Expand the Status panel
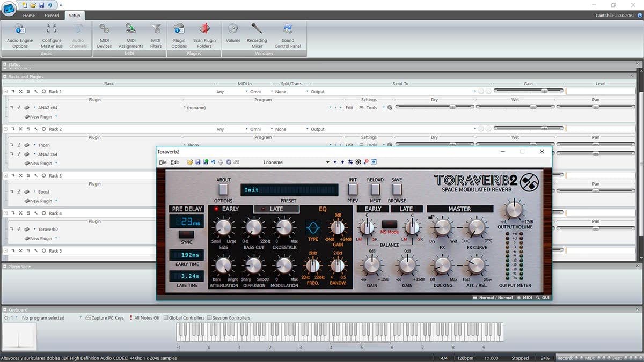The image size is (644, 362). [x=5, y=65]
